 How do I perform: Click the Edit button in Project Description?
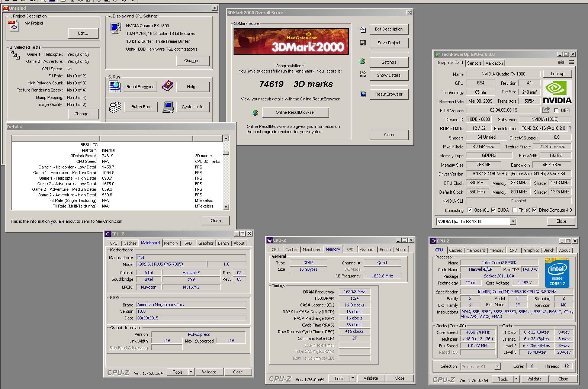[x=83, y=33]
